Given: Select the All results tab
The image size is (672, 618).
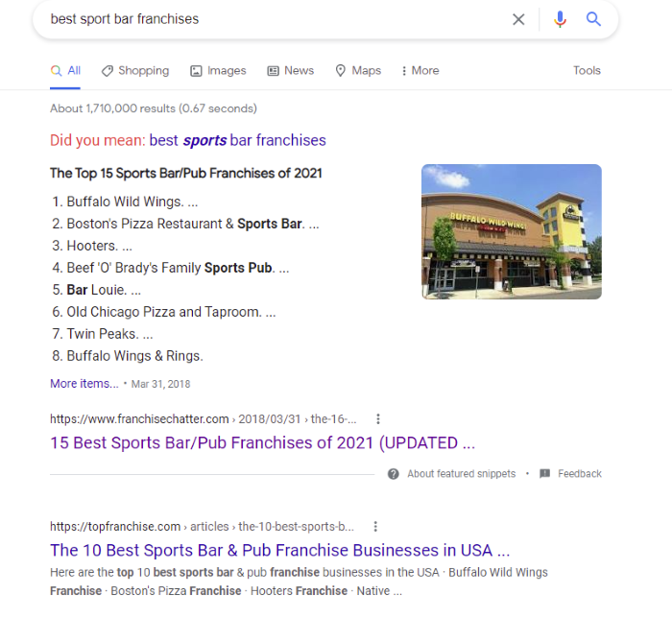Looking at the screenshot, I should pos(65,71).
